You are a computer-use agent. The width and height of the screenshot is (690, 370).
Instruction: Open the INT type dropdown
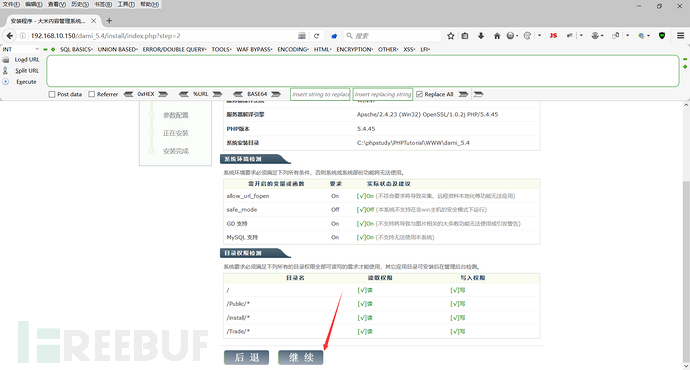pos(21,49)
